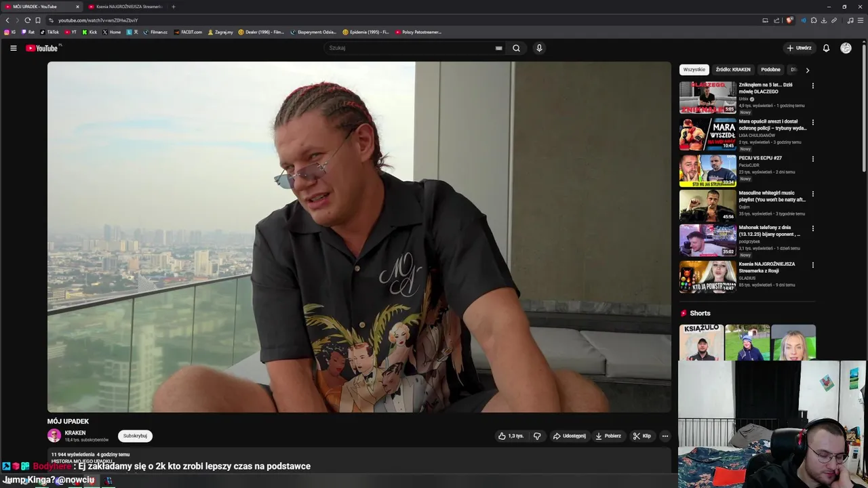868x488 pixels.
Task: Reload the current page
Action: click(27, 20)
